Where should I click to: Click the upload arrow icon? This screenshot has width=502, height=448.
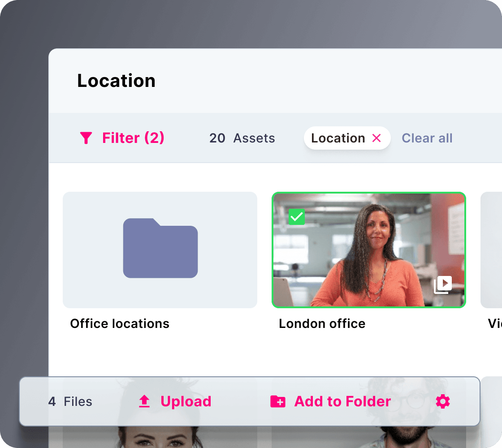(144, 401)
